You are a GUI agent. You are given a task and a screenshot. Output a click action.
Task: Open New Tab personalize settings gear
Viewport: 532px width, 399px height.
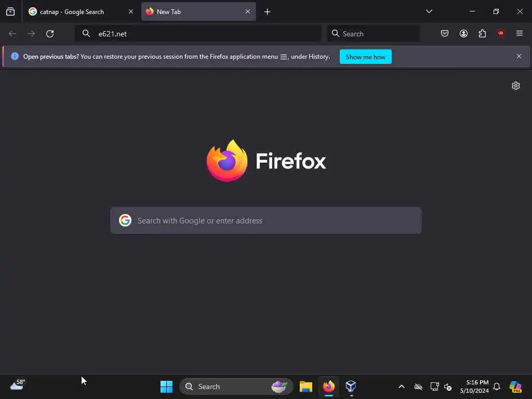coord(516,86)
